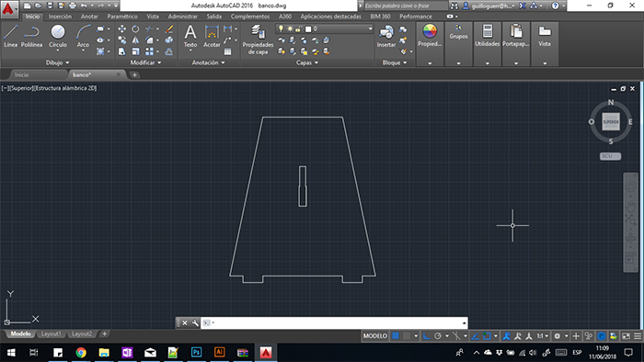Screen dimensions: 644x362
Task: Click the Rotate tool in Modificar
Action: (135, 28)
